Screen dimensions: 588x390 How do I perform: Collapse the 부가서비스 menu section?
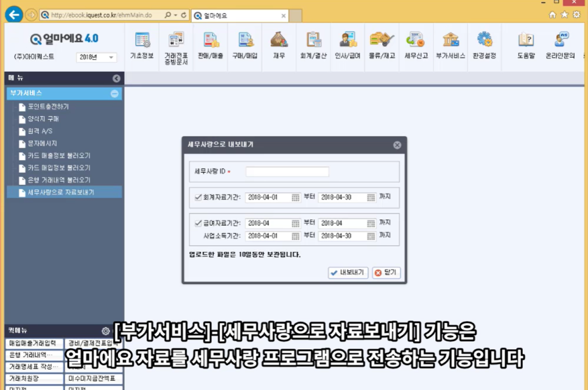[x=115, y=93]
